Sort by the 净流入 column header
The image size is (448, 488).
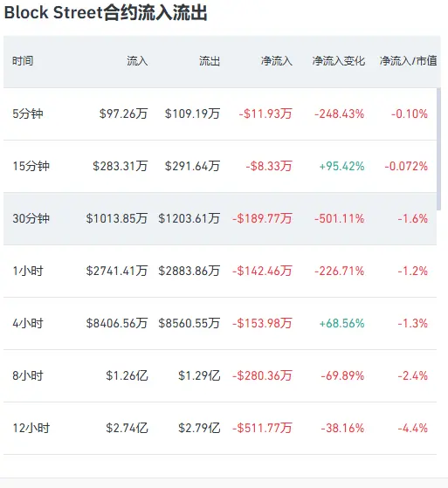277,61
